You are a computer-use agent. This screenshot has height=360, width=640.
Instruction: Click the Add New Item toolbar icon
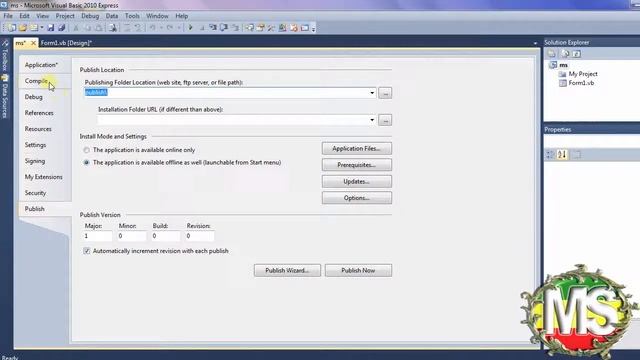(34, 28)
